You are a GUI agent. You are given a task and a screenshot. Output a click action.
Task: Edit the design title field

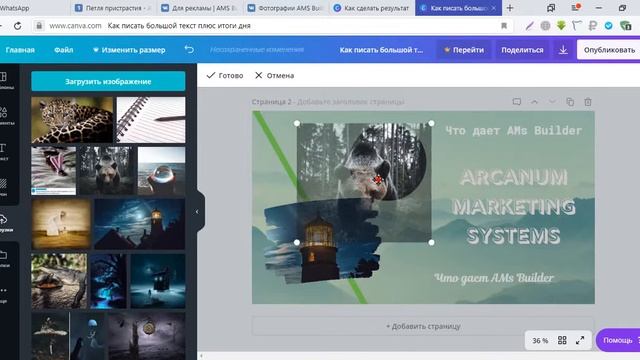click(381, 50)
